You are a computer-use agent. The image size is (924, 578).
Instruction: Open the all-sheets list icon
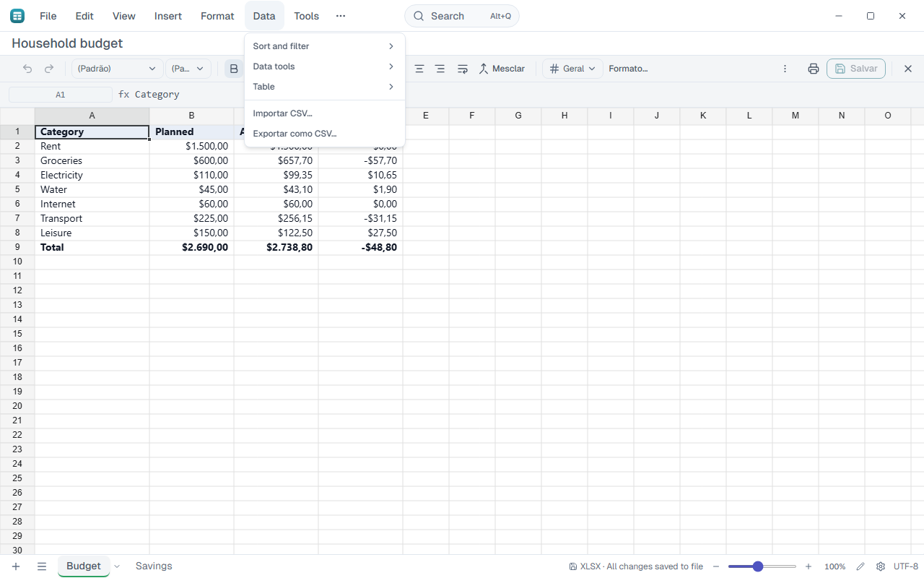click(42, 566)
